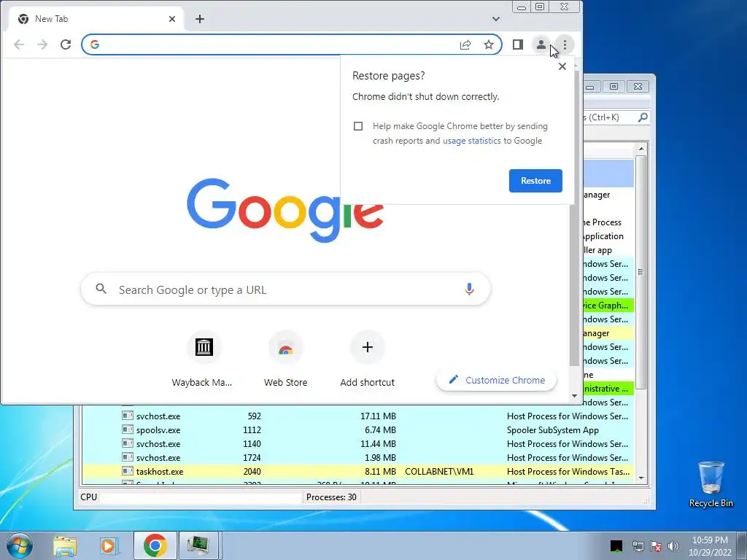The height and width of the screenshot is (560, 747).
Task: Select svchost.exe row with PID 592
Action: tap(357, 416)
